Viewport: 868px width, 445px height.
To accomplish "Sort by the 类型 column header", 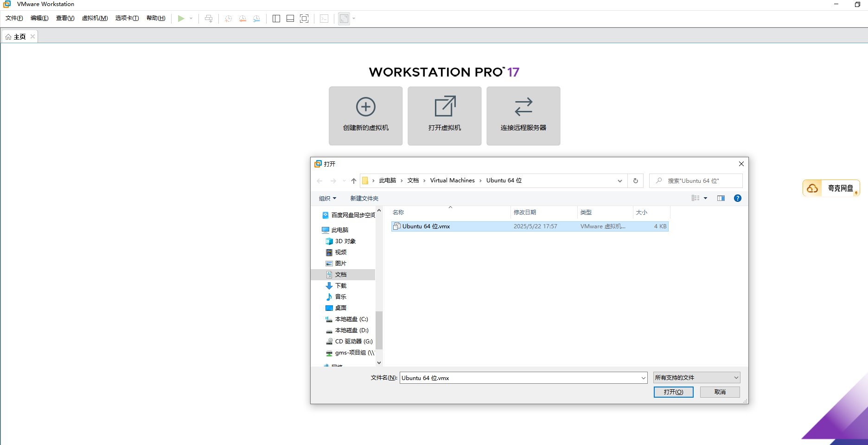I will click(605, 213).
